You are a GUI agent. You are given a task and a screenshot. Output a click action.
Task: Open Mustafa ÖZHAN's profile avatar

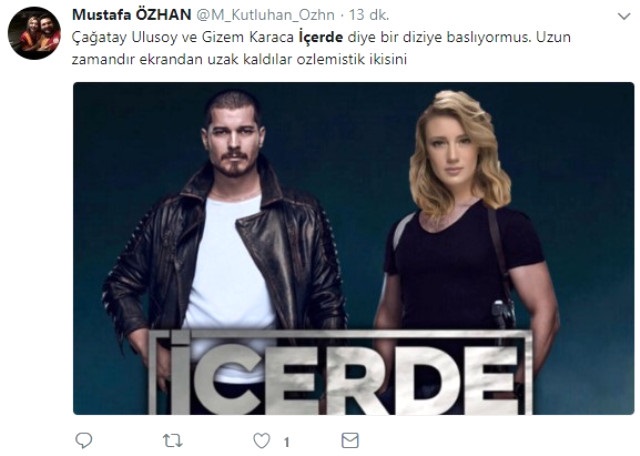tap(34, 33)
